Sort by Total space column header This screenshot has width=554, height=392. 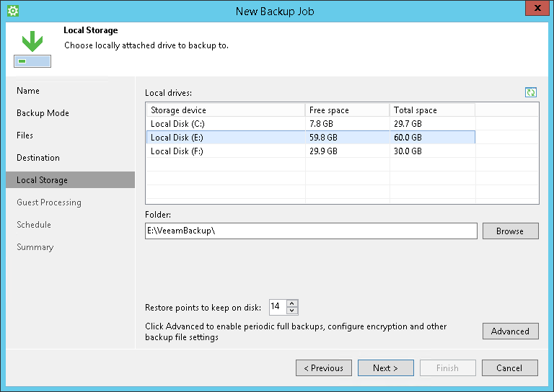(x=433, y=110)
